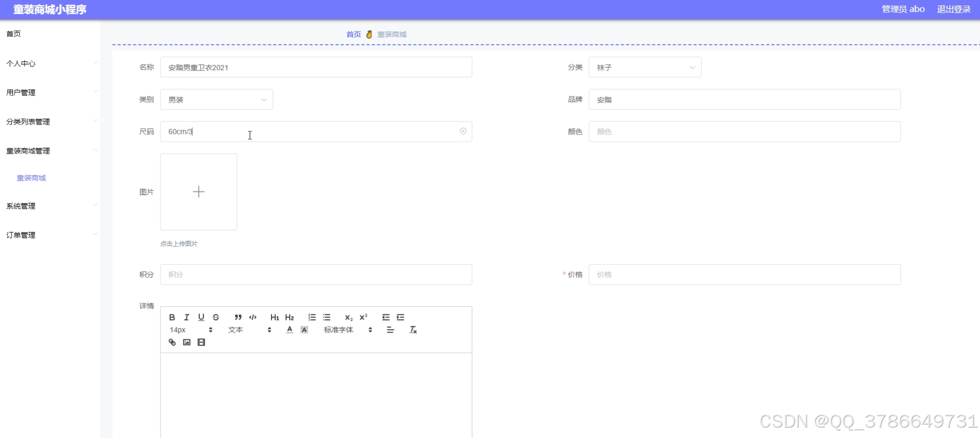Viewport: 980px width, 438px height.
Task: Apply underline formatting in the editor
Action: pos(201,317)
